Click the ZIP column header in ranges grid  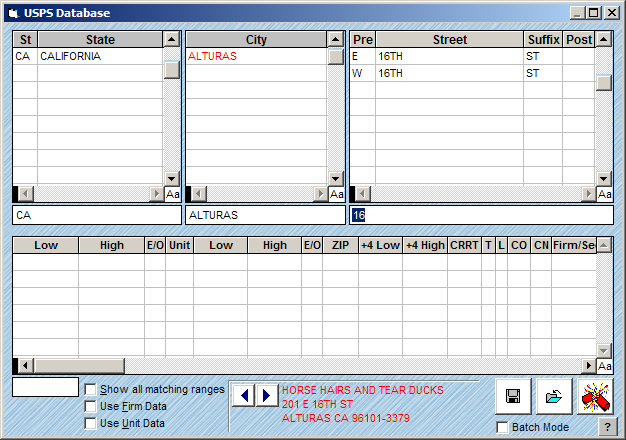(x=340, y=245)
